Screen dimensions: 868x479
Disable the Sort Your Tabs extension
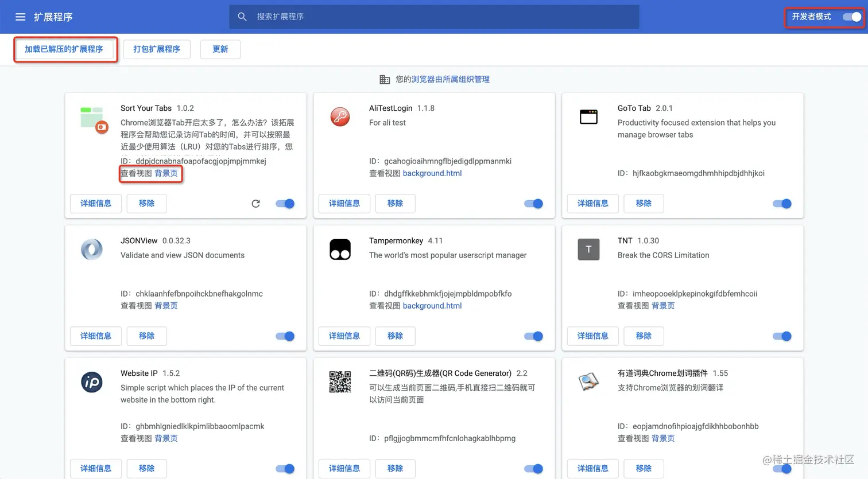click(x=285, y=204)
